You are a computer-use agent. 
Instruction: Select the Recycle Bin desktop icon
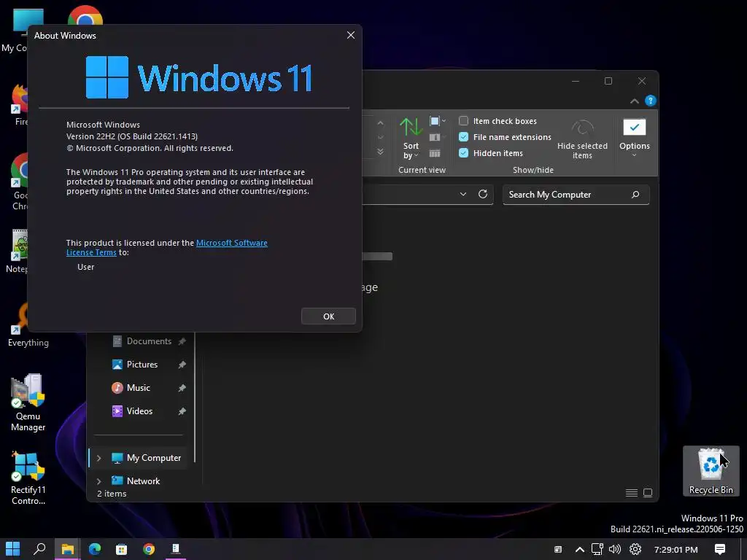point(711,470)
